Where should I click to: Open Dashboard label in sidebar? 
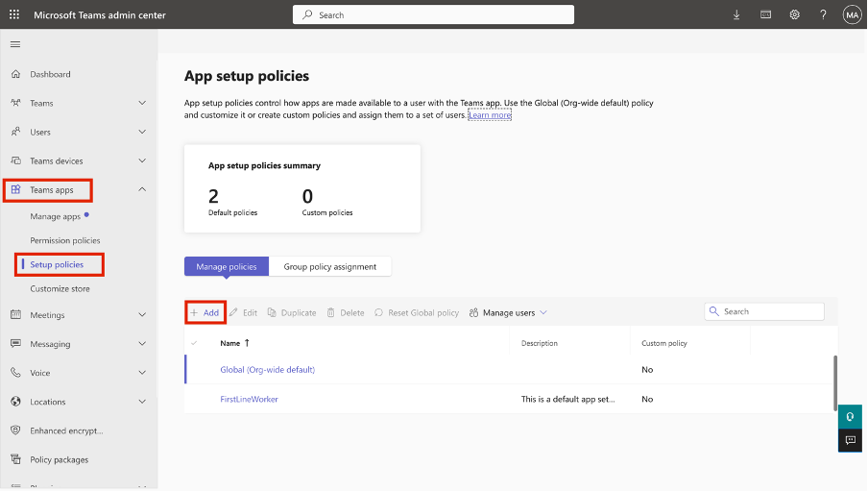(50, 74)
